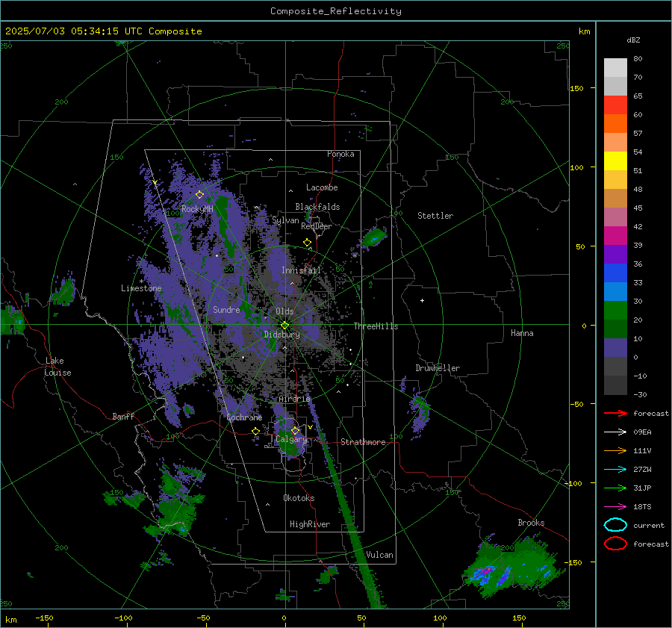
Task: Click the dBZ legend heading
Action: pos(633,40)
